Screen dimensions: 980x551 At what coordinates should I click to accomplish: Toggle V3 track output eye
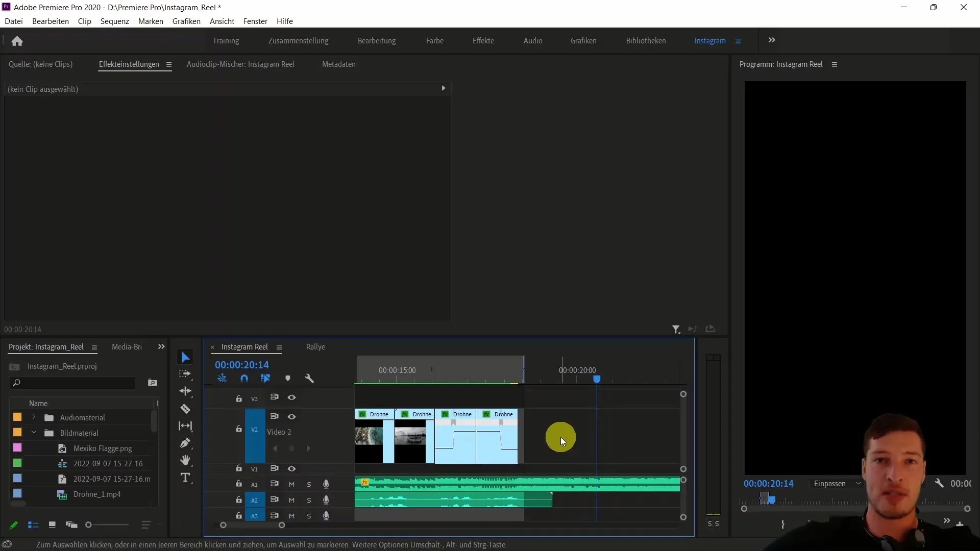coord(291,397)
